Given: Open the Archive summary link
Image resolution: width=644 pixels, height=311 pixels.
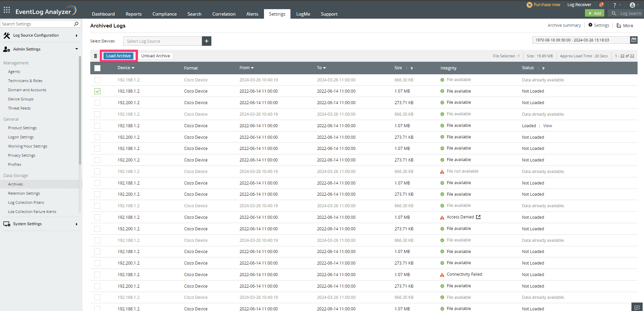Looking at the screenshot, I should coord(564,25).
